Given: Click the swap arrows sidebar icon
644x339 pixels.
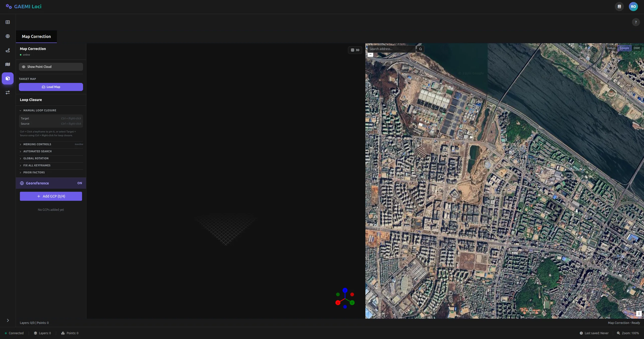Looking at the screenshot, I should click(8, 92).
